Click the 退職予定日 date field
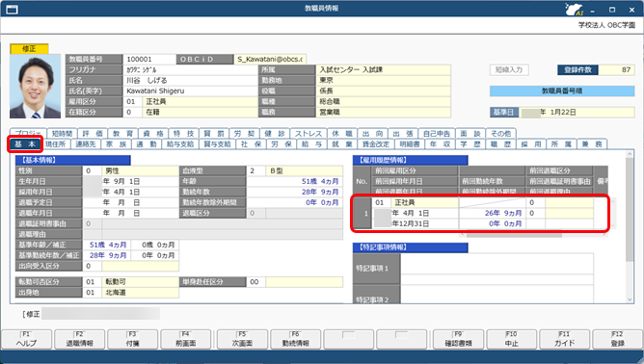Screen dimensions: 644x364 pyautogui.click(x=131, y=203)
